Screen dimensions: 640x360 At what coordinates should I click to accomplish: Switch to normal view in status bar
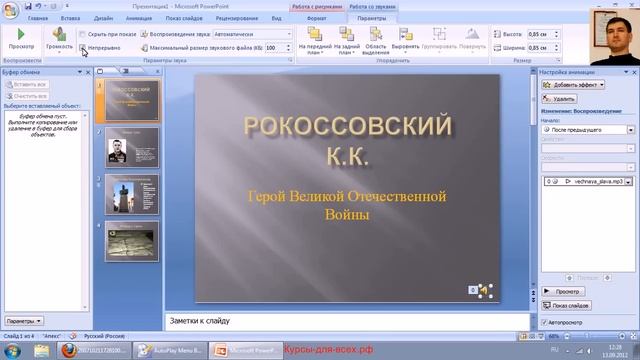click(523, 336)
